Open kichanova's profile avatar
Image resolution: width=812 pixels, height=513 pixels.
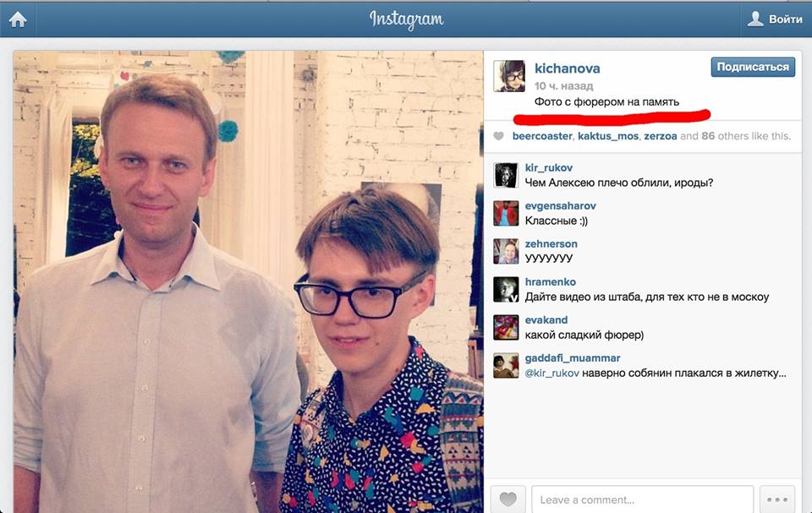509,76
